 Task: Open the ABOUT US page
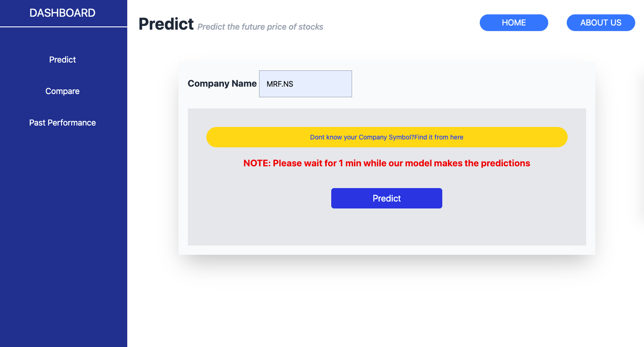point(601,22)
